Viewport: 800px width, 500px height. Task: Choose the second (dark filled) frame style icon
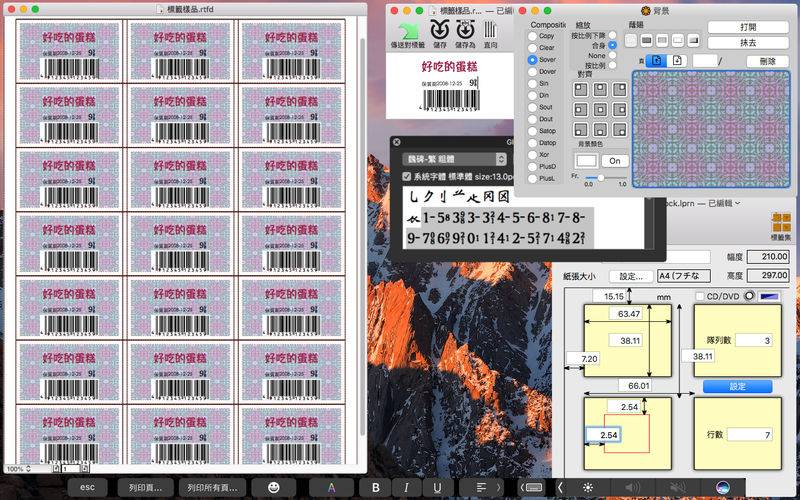646,40
